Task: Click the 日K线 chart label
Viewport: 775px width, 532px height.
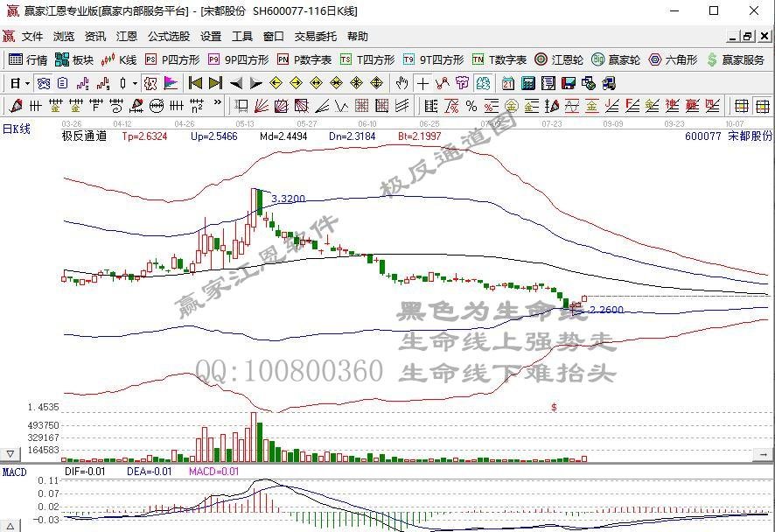Action: [x=17, y=129]
